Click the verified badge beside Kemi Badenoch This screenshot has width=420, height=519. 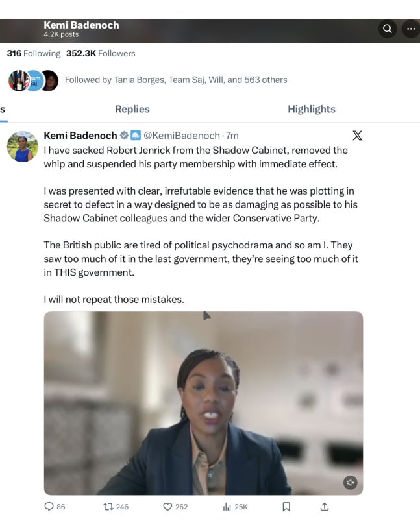coord(124,136)
